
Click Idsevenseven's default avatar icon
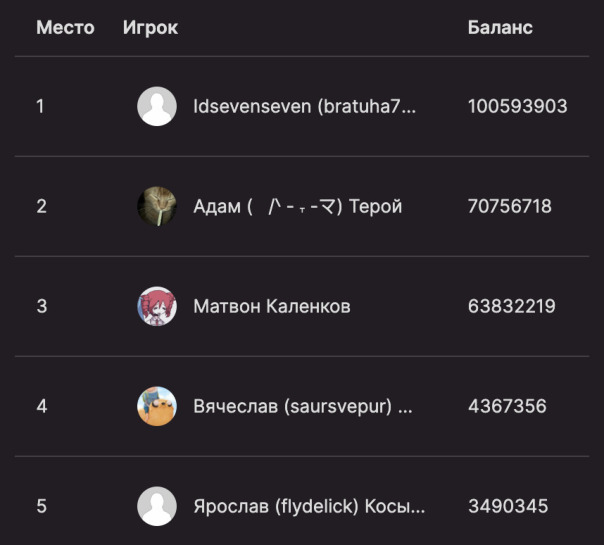click(157, 106)
